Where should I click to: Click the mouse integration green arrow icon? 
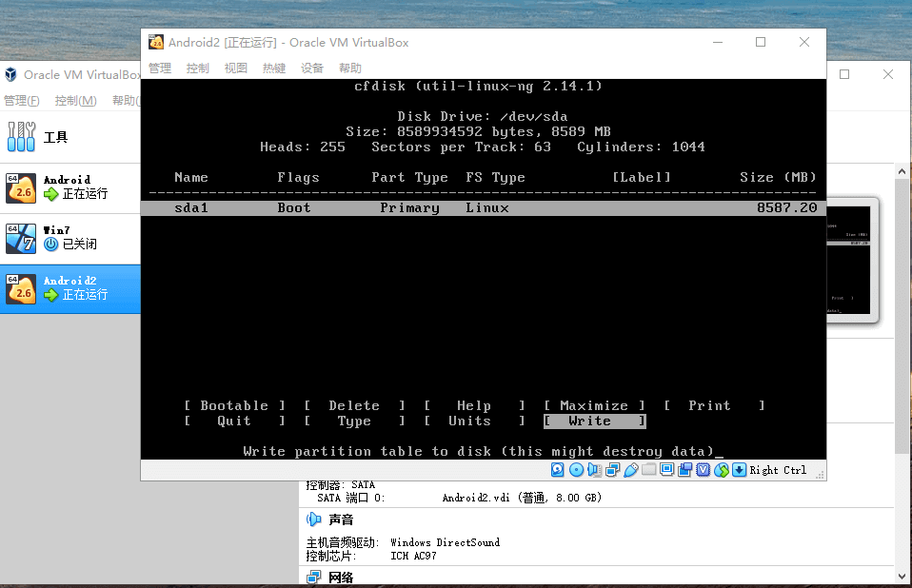[722, 470]
